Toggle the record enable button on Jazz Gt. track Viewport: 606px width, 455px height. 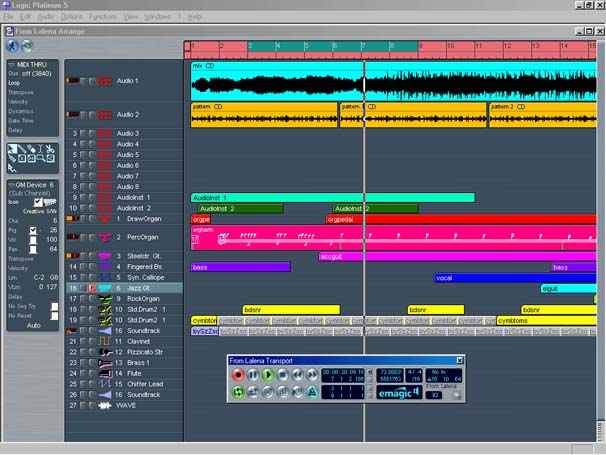click(x=92, y=288)
